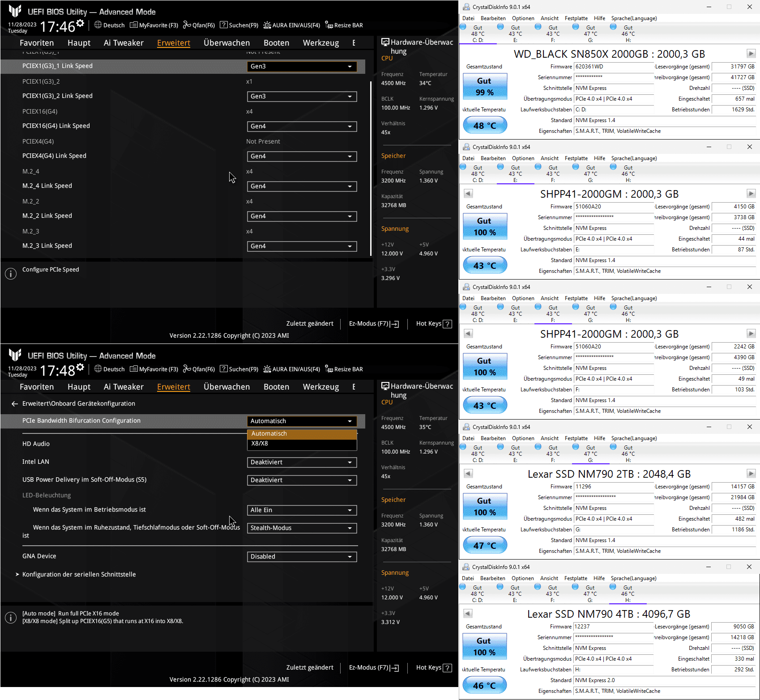This screenshot has width=760, height=700.
Task: Open the PCIEX1(G3)_1 Link Speed dropdown
Action: [302, 66]
